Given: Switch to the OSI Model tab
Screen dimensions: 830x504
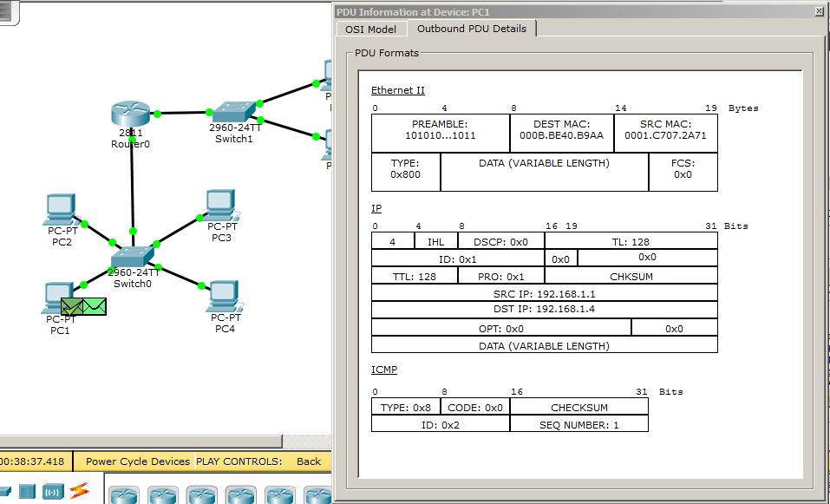Looking at the screenshot, I should click(370, 29).
